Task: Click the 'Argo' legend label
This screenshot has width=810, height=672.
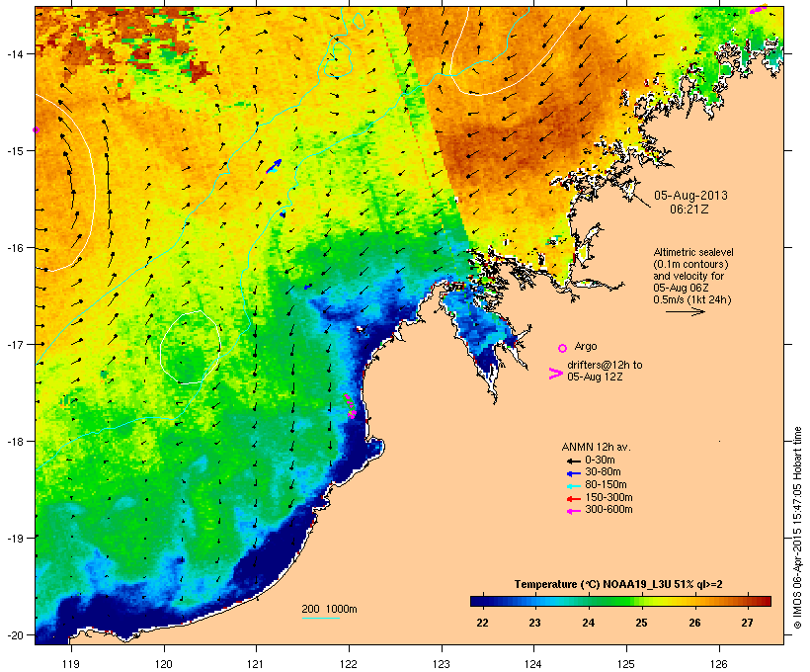Action: click(x=586, y=346)
